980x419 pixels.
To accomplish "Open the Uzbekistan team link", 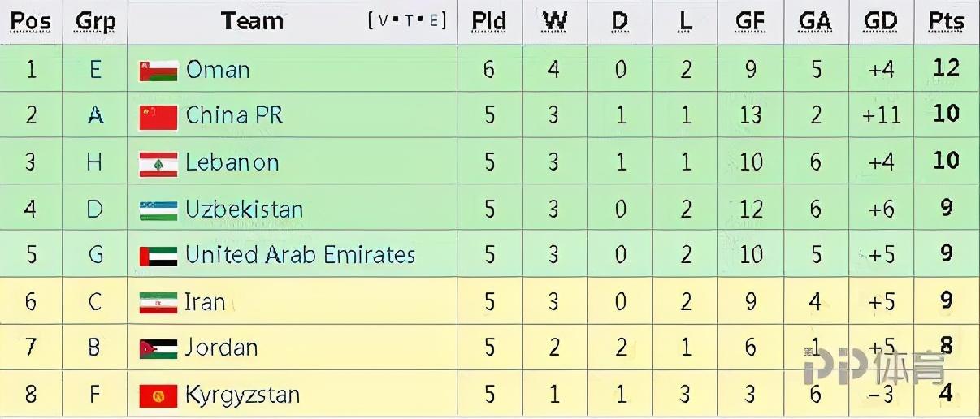I will pos(244,209).
